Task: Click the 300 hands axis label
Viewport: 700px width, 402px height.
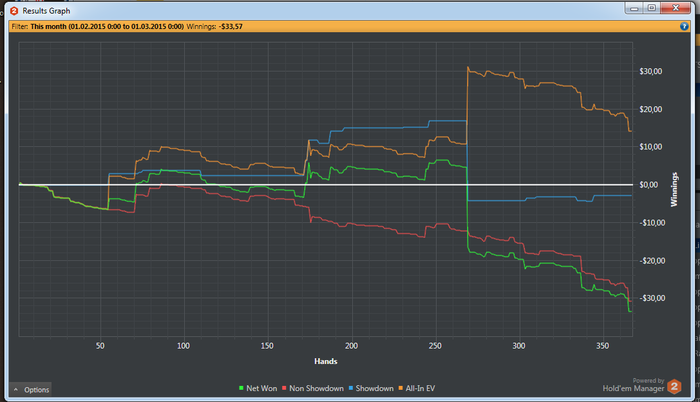Action: click(519, 346)
